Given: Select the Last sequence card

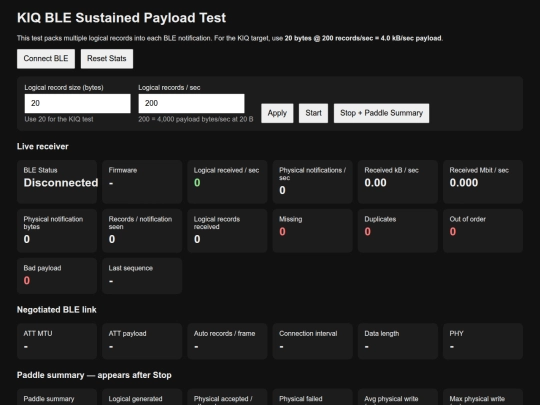Looking at the screenshot, I should [x=142, y=276].
